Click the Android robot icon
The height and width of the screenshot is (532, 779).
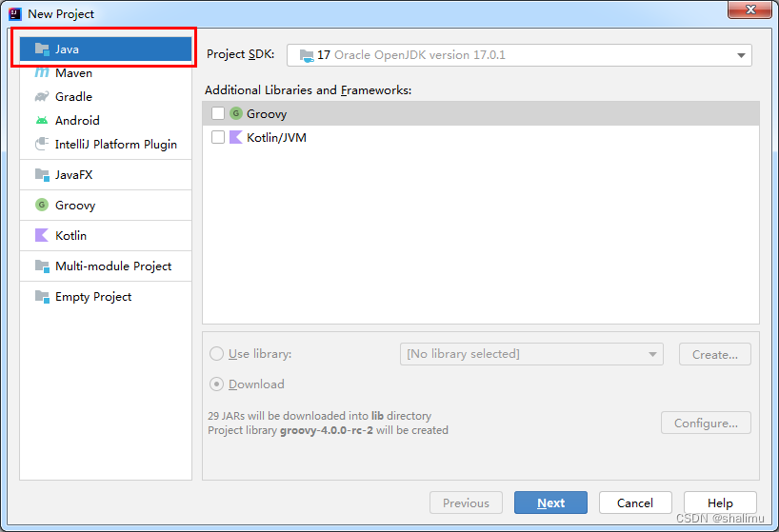pos(42,120)
